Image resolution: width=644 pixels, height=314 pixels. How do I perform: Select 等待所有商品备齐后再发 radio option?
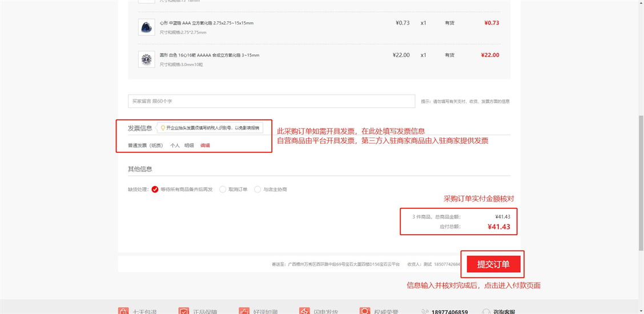tap(155, 190)
